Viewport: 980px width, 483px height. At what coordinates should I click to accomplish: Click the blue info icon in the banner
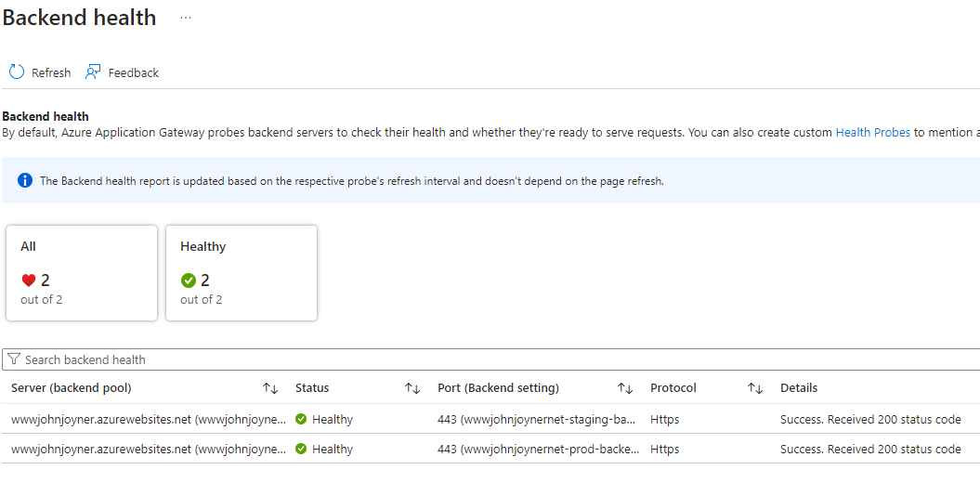click(x=25, y=181)
